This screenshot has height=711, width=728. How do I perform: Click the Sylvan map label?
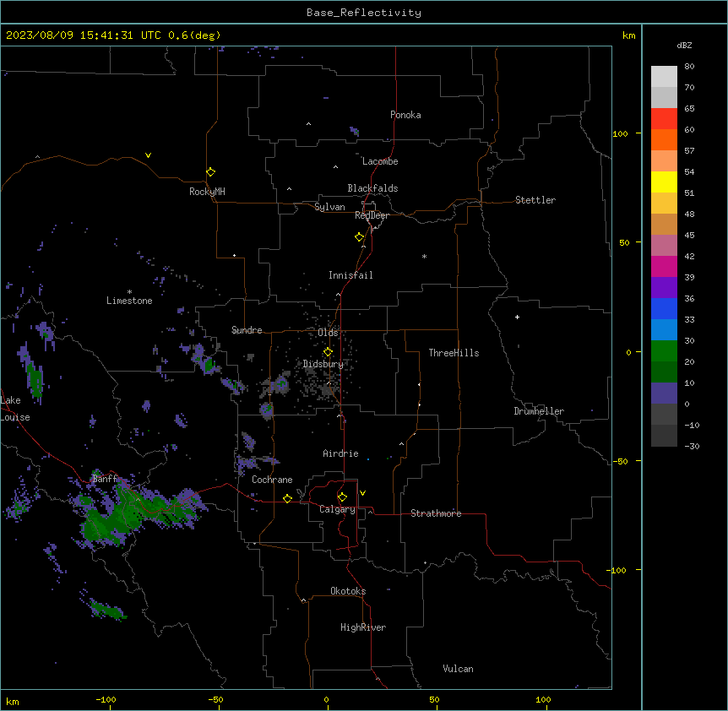tap(329, 207)
